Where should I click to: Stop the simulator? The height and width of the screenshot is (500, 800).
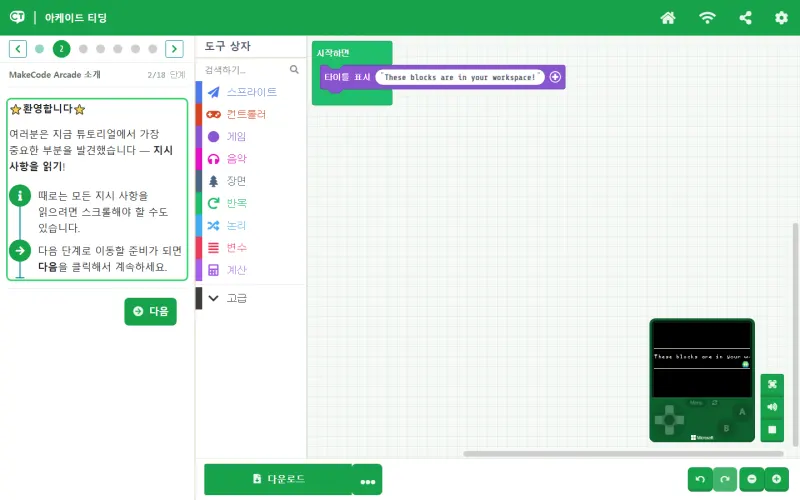click(772, 430)
